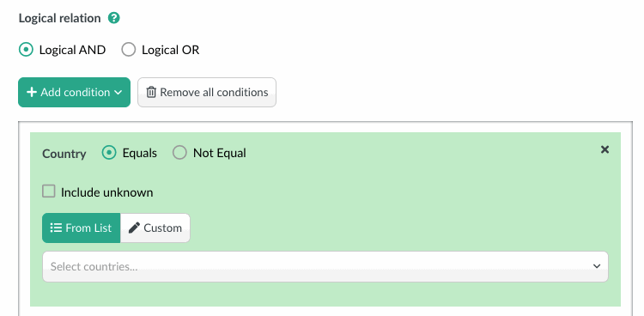Click the Remove all conditions button

[207, 93]
